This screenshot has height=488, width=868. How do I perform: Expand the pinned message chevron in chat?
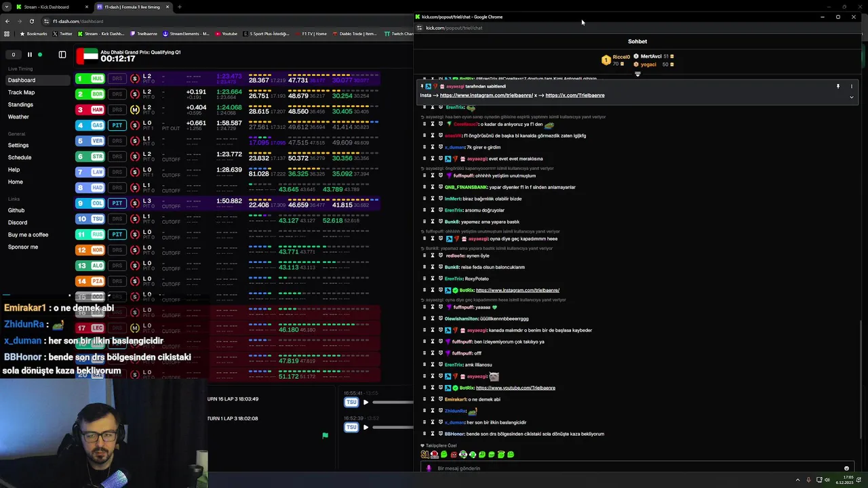(852, 97)
